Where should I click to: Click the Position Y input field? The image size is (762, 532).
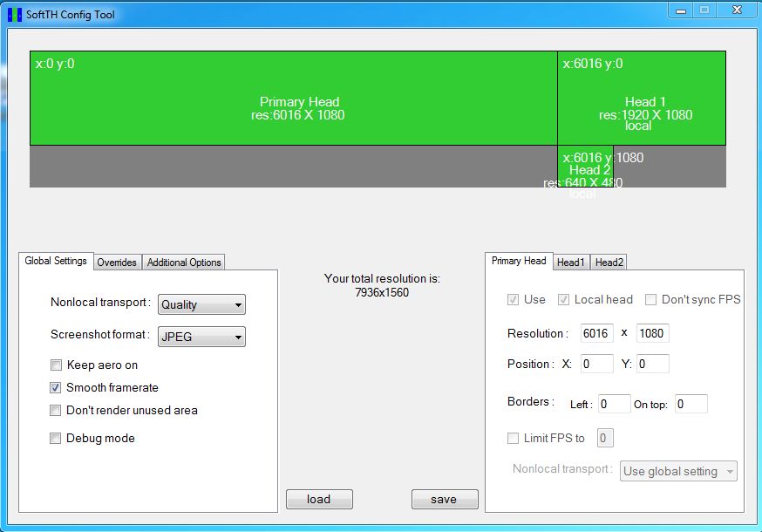[x=653, y=364]
